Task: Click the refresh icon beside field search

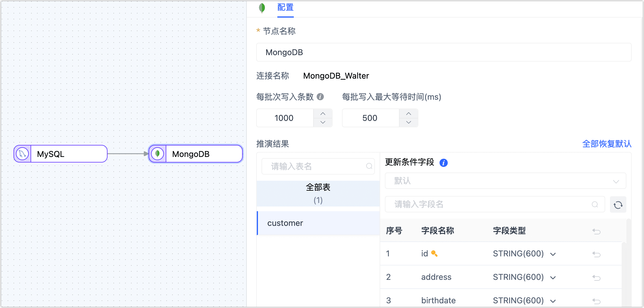Action: pos(618,204)
